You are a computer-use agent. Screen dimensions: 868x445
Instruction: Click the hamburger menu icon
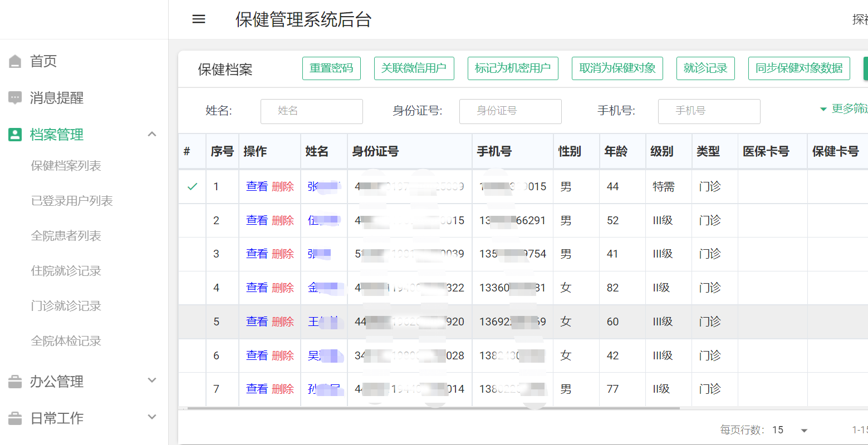click(x=199, y=19)
